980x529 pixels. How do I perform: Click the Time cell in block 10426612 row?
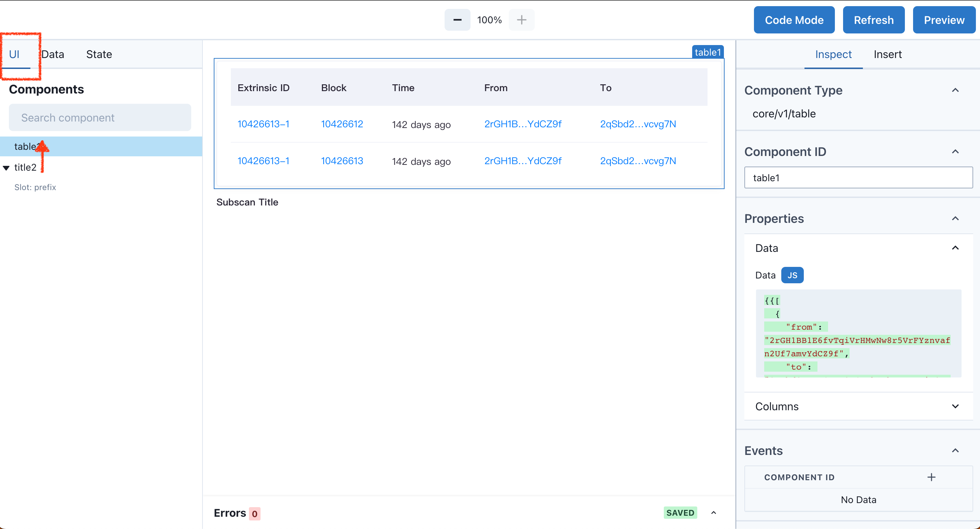(421, 124)
